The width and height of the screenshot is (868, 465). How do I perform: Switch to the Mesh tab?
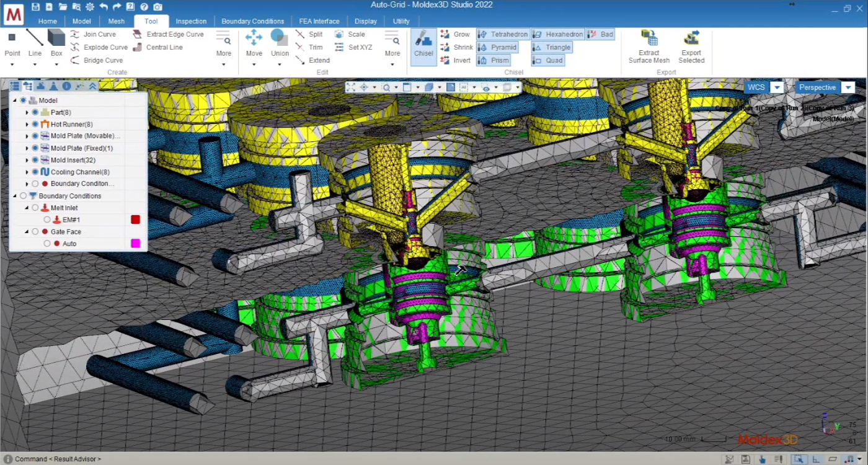click(117, 21)
